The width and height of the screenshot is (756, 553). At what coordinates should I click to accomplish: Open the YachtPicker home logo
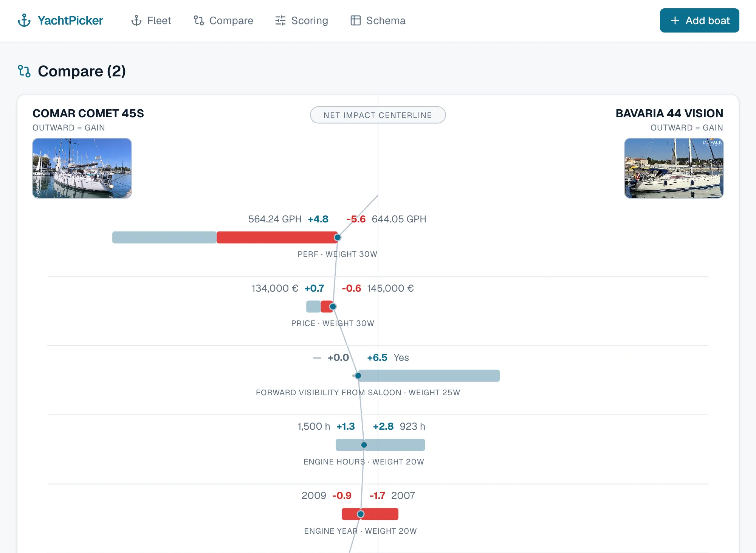coord(60,20)
